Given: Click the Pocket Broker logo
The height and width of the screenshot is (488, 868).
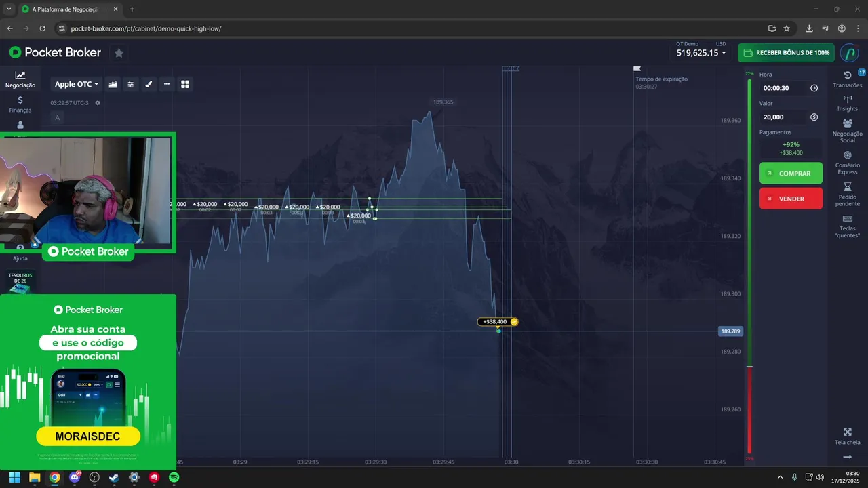Looking at the screenshot, I should click(55, 53).
